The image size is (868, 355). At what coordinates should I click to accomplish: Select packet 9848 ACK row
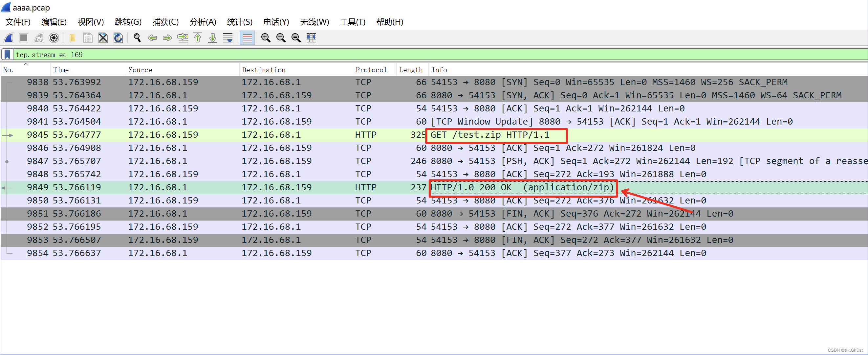(434, 174)
